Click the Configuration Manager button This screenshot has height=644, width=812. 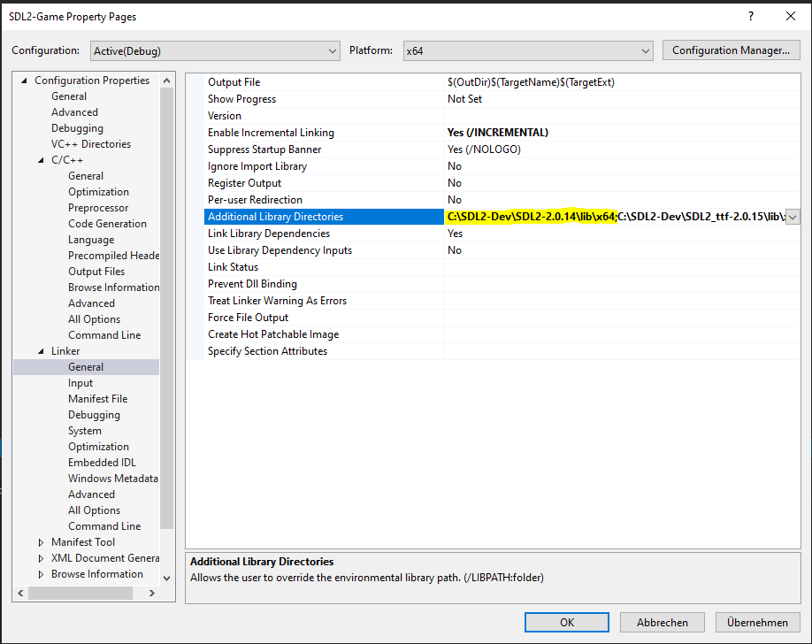(731, 50)
